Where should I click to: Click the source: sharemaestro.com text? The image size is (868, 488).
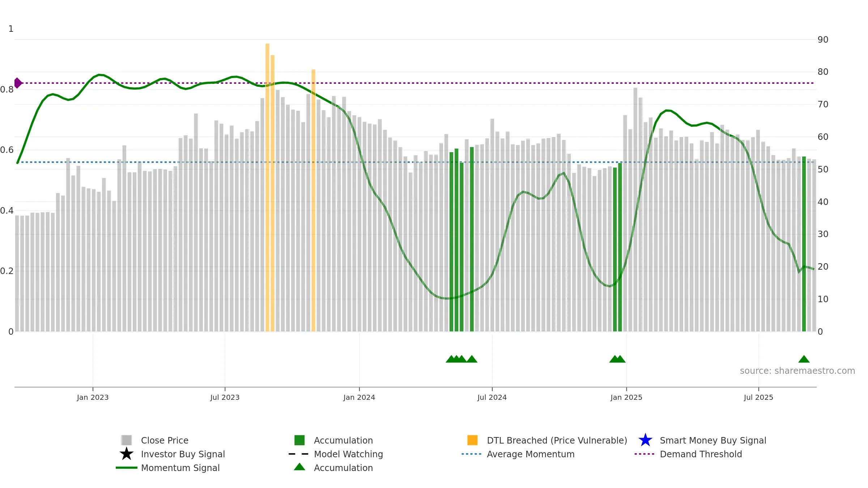797,371
